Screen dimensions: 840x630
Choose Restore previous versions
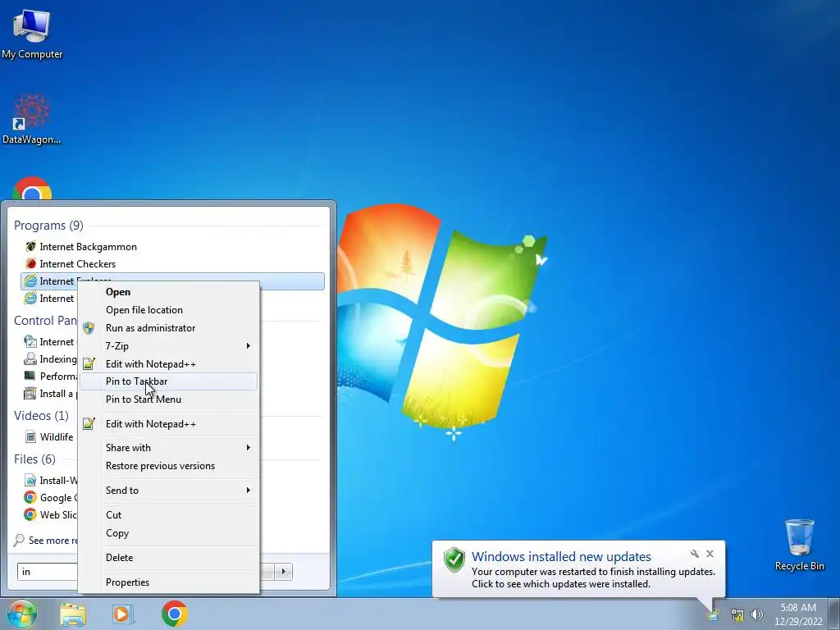168,466
